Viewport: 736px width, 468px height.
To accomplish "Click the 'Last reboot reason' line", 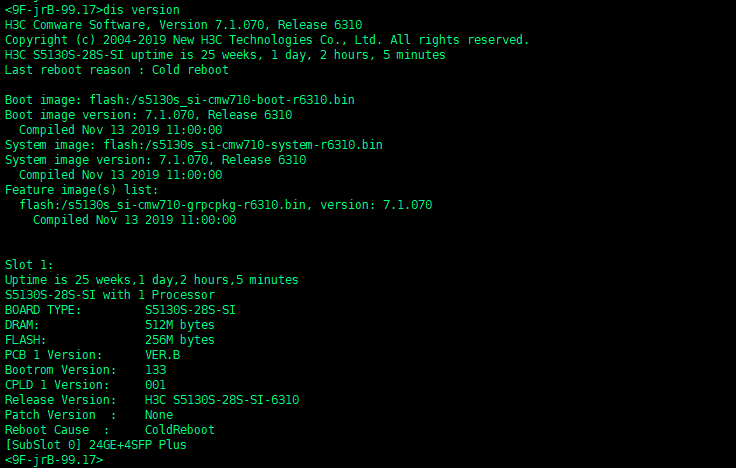I will [x=117, y=70].
